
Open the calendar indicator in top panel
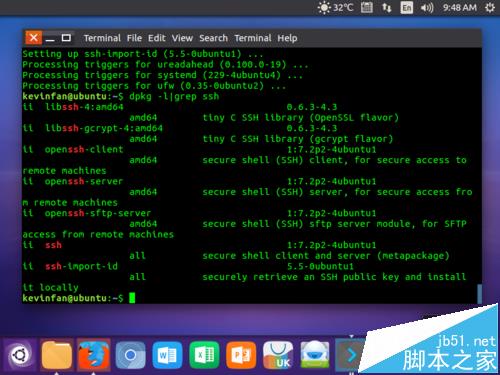[x=367, y=7]
